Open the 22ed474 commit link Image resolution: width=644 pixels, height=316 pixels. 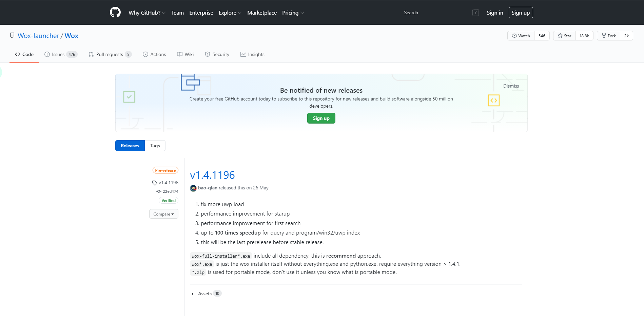pos(171,191)
